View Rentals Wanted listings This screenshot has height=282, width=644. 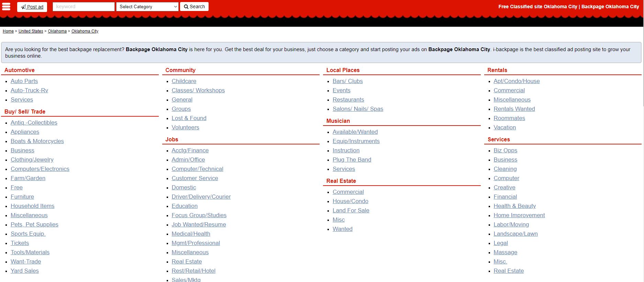coord(514,109)
